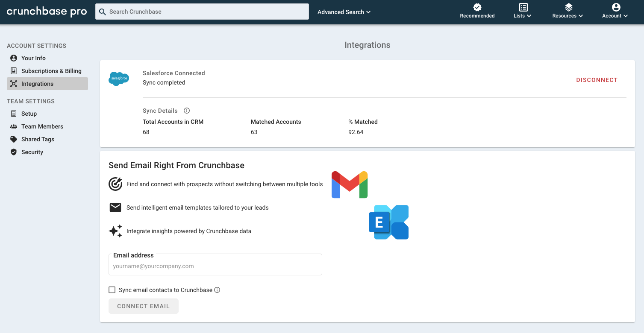Expand the Lists dropdown menu
Image resolution: width=644 pixels, height=333 pixels.
coord(523,16)
